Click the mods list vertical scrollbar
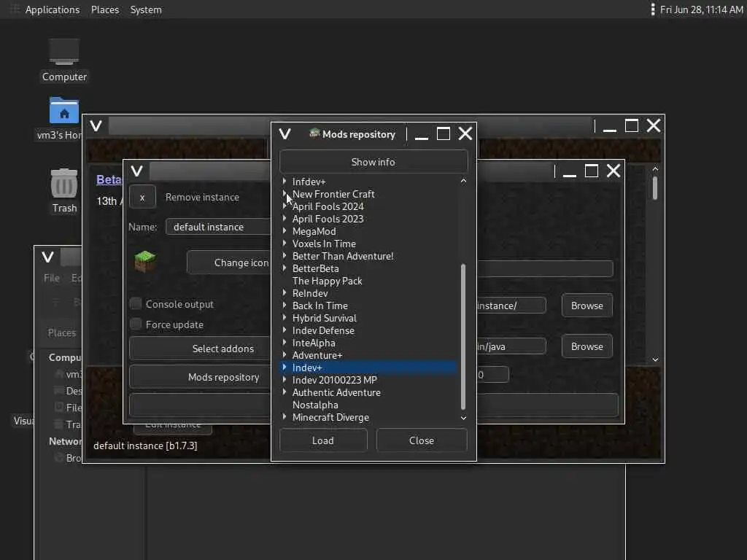Screen dimensions: 747x560 coord(463,336)
